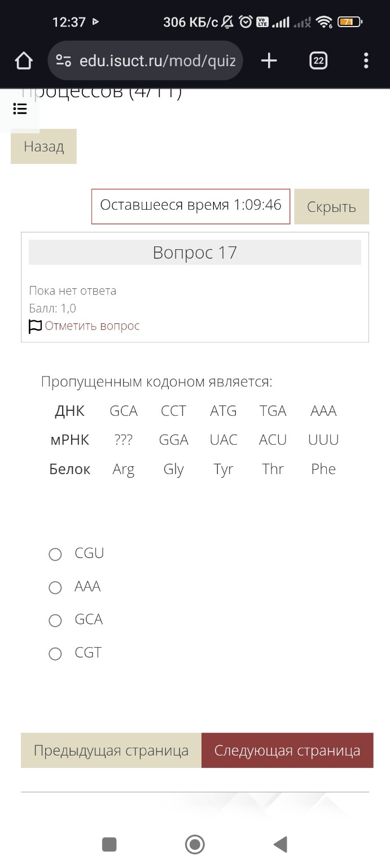Image resolution: width=390 pixels, height=868 pixels.
Task: Tap the Android home circle button
Action: pyautogui.click(x=195, y=844)
